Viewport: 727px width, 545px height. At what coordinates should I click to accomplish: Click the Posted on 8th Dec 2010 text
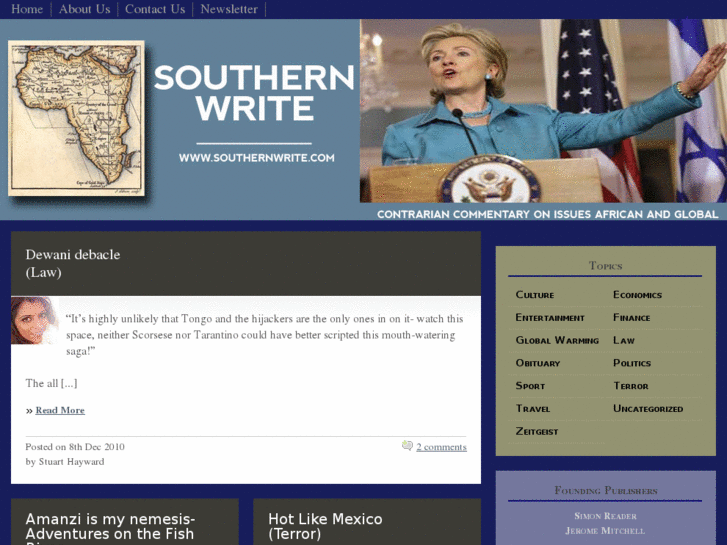(75, 447)
